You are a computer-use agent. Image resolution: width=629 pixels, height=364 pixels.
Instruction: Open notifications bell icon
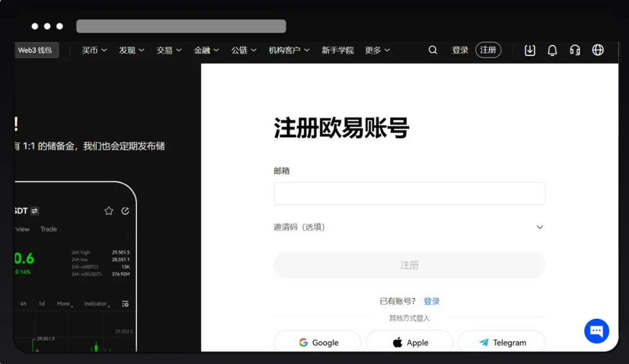pos(553,50)
